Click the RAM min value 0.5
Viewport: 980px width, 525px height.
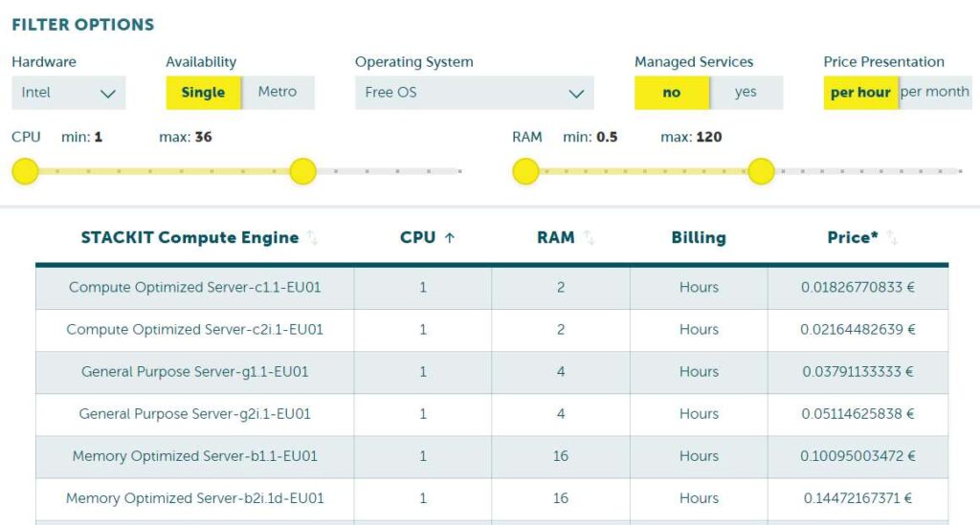pyautogui.click(x=607, y=138)
